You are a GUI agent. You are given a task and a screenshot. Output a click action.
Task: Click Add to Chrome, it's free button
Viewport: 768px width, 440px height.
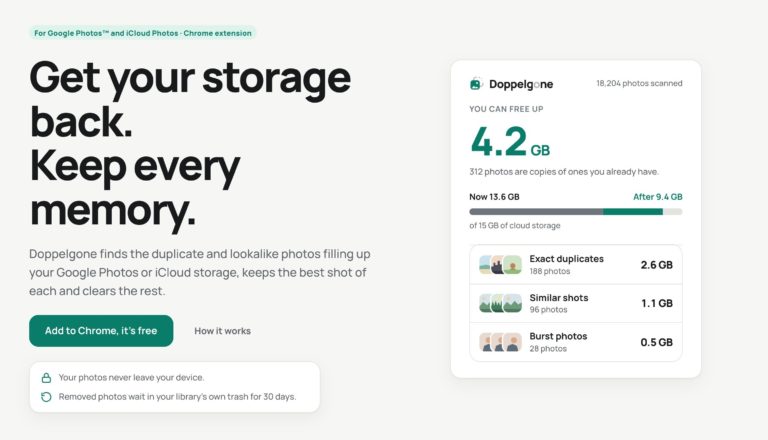point(101,331)
